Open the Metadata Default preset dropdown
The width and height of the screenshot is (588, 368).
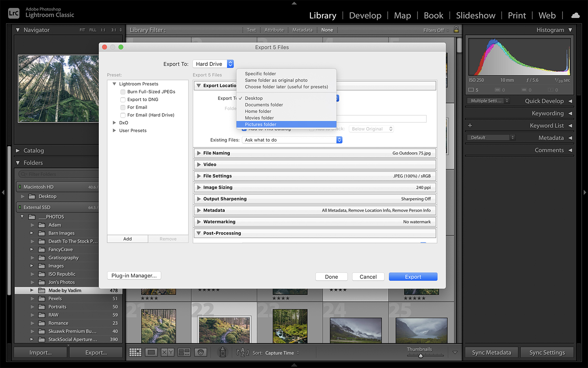491,138
